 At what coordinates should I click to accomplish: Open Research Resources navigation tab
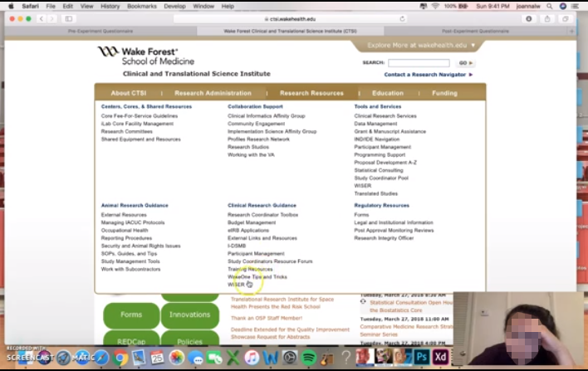coord(311,93)
